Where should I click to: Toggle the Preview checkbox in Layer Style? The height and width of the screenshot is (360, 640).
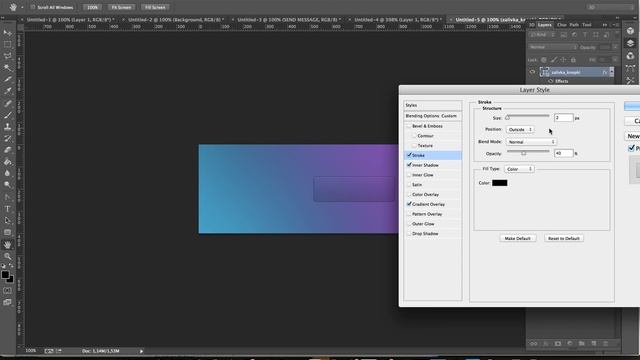[x=631, y=148]
